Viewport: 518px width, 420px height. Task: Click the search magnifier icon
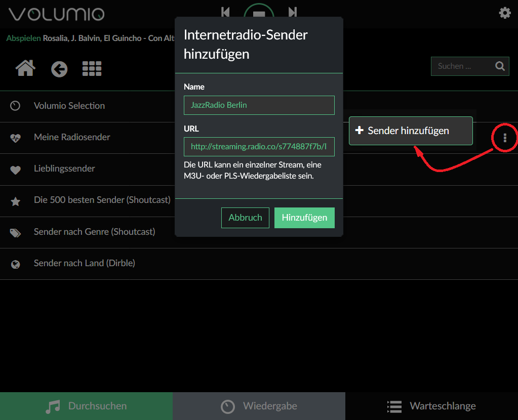[500, 66]
